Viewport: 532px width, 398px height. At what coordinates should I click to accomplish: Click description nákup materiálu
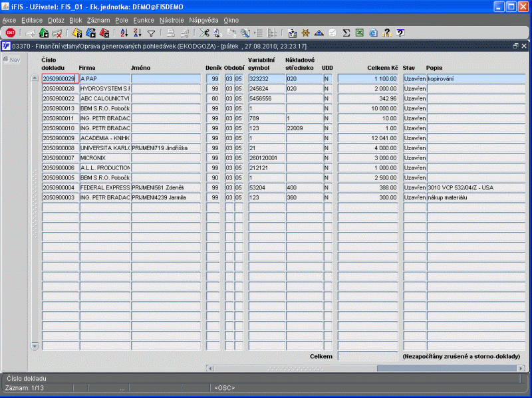pos(475,197)
